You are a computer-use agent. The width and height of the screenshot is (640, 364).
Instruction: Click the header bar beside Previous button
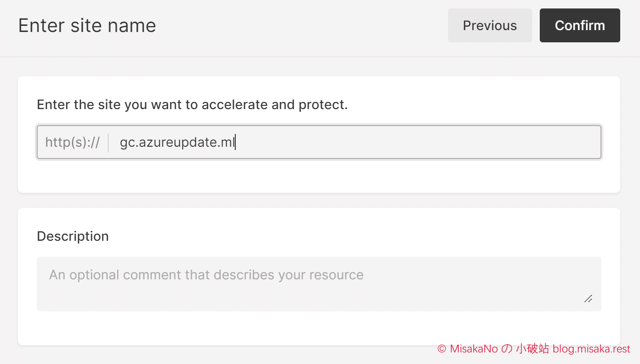(301, 25)
